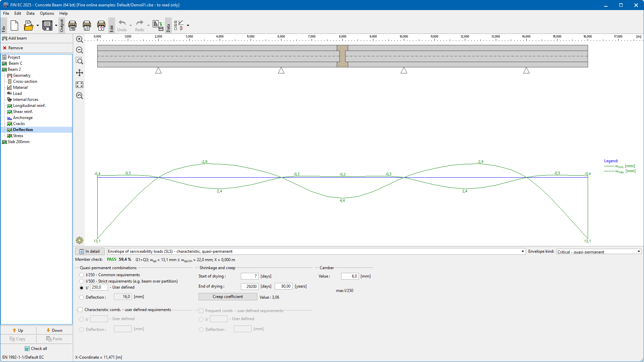The height and width of the screenshot is (362, 644).
Task: Activate the pan move tool
Action: (x=79, y=73)
